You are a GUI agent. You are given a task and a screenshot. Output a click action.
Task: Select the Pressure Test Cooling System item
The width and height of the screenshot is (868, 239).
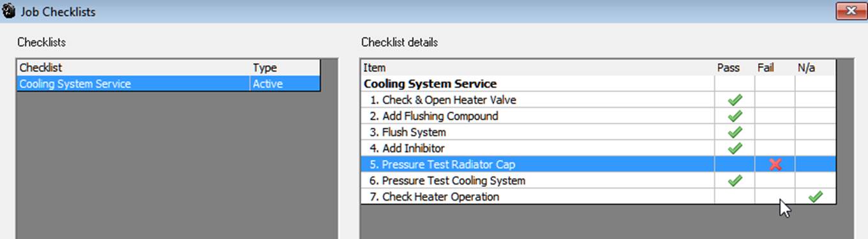pos(453,181)
